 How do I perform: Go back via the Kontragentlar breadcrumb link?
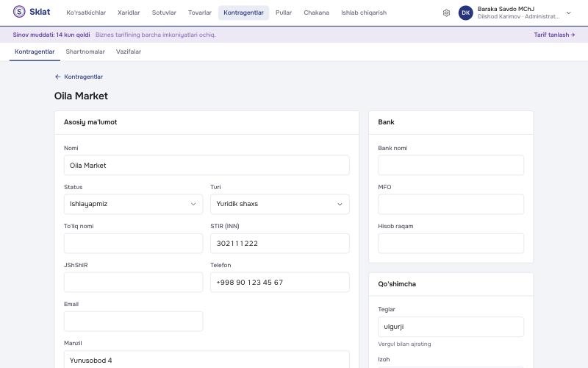click(83, 77)
